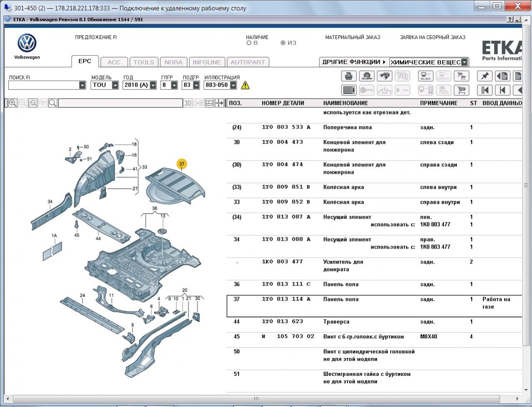Click the zoom area magnifier icon

point(33,103)
